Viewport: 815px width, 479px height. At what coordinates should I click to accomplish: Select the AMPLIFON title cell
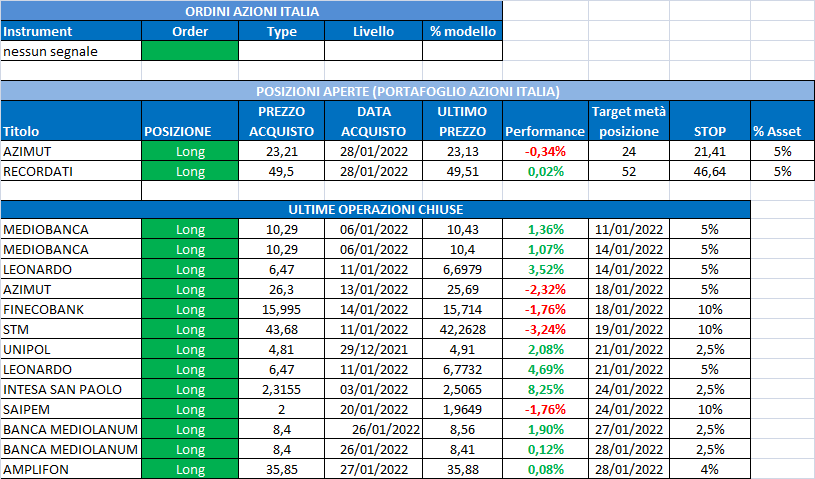coord(71,469)
